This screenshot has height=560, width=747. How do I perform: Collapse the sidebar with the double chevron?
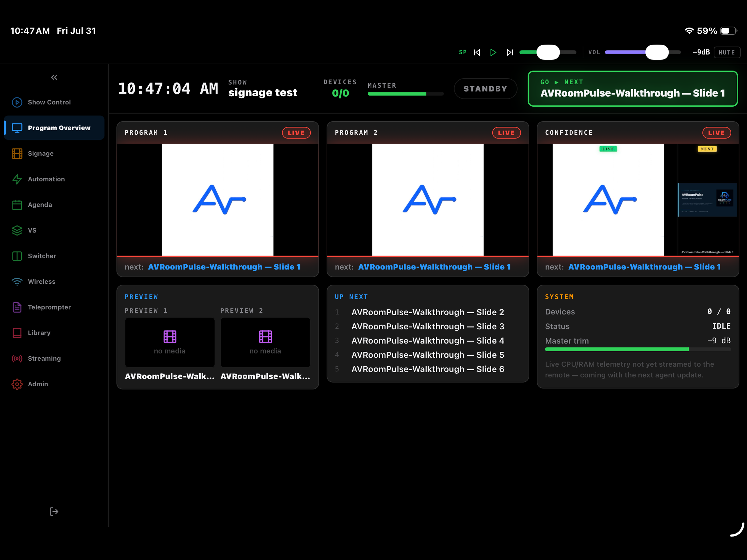[54, 77]
